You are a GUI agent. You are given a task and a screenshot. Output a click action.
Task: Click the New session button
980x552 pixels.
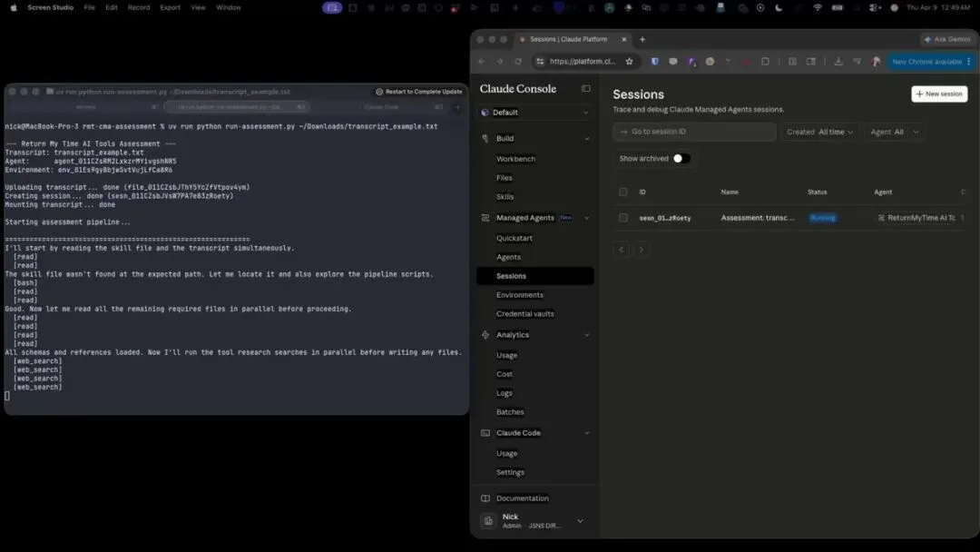(939, 94)
